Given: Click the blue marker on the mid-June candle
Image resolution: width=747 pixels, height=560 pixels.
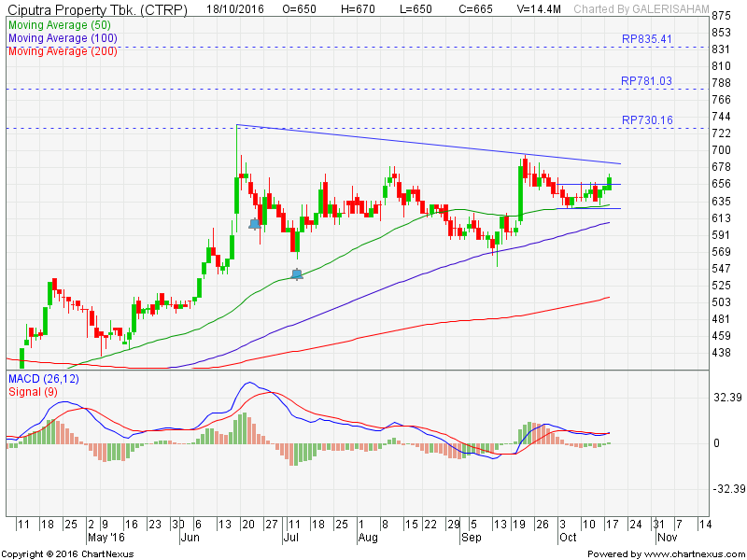Looking at the screenshot, I should tap(254, 224).
